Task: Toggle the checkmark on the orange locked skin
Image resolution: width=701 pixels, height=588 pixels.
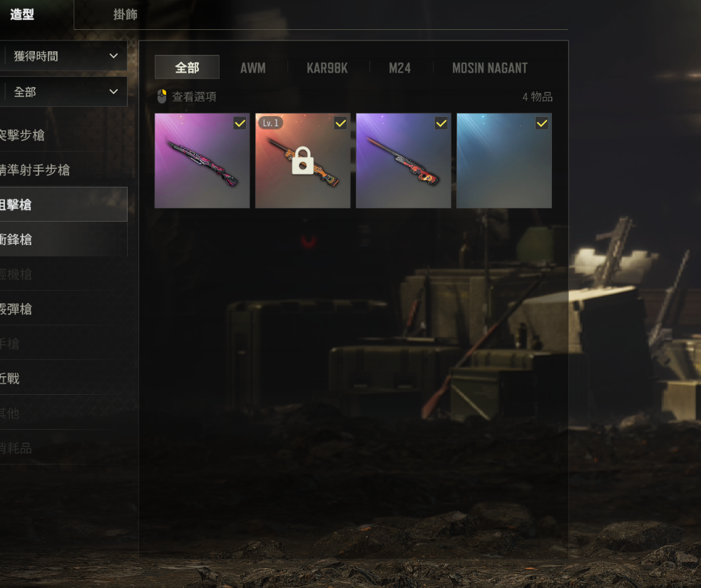Action: pos(341,123)
